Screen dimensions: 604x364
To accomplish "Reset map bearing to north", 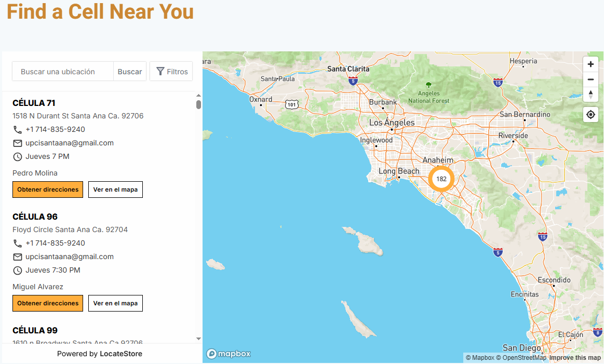I will [x=590, y=95].
